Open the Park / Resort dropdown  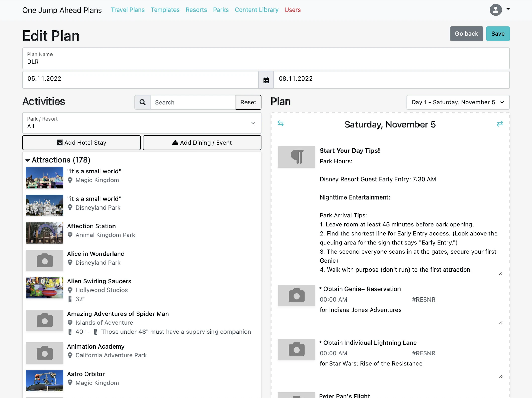click(142, 123)
